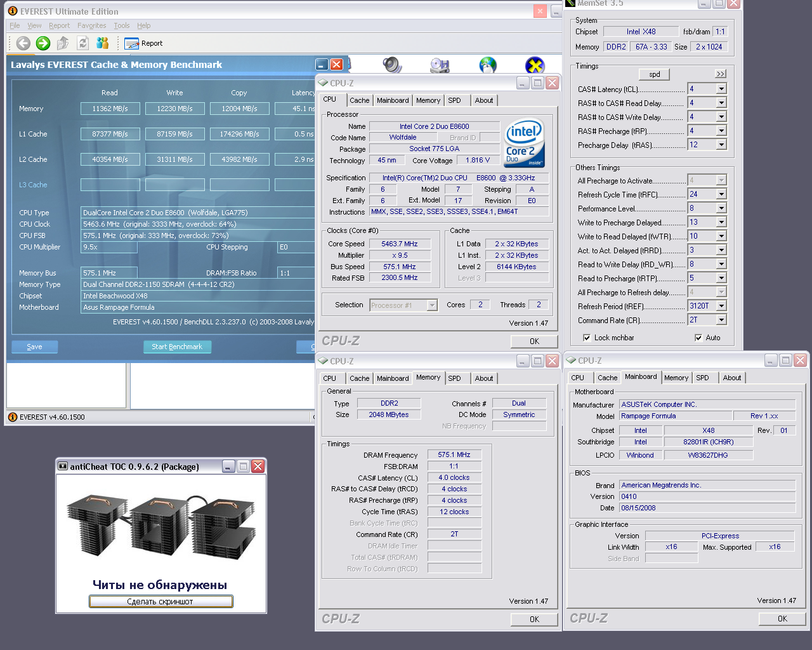The image size is (812, 650).
Task: Open Write to Read Delayed (tWTR) dropdown
Action: pyautogui.click(x=721, y=236)
